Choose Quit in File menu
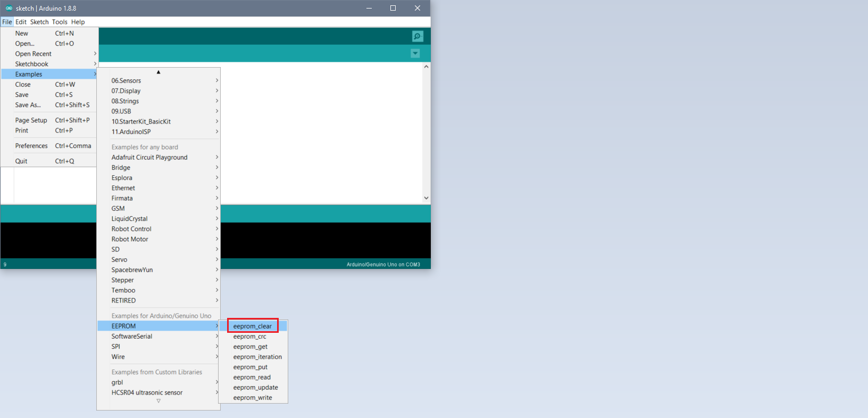Screen dimensions: 868x418 49,161
